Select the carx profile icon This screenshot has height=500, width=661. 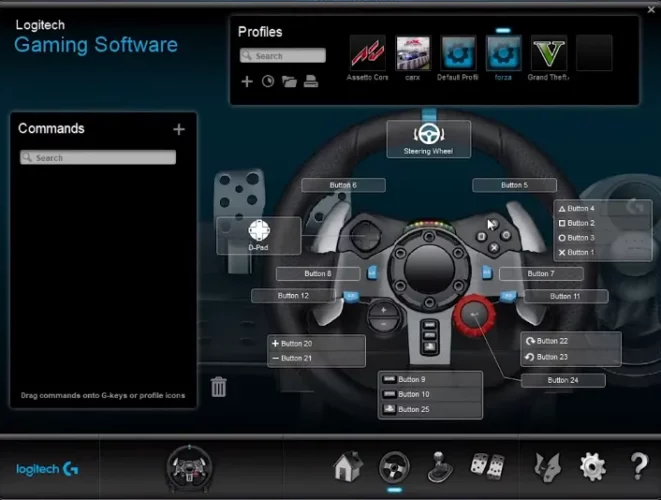tap(413, 53)
